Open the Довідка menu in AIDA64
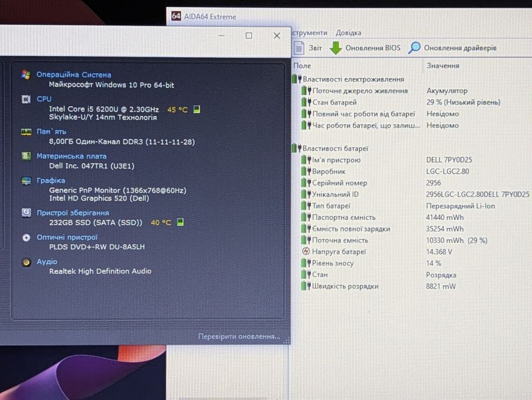Screen dimensions: 532x400 pyautogui.click(x=348, y=33)
